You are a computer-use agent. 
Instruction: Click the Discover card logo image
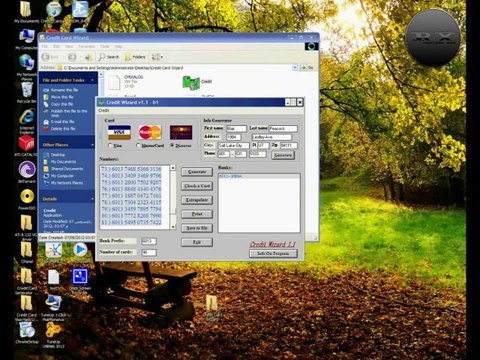pos(181,132)
